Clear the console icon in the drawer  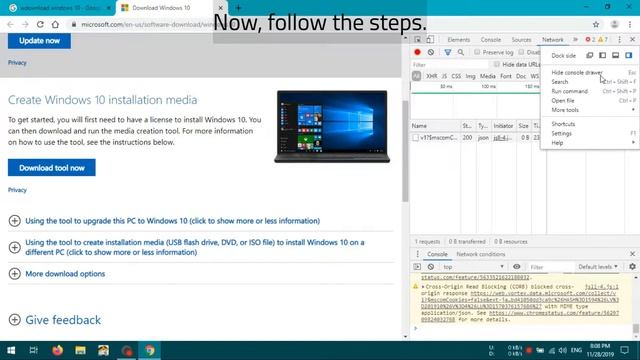(431, 267)
